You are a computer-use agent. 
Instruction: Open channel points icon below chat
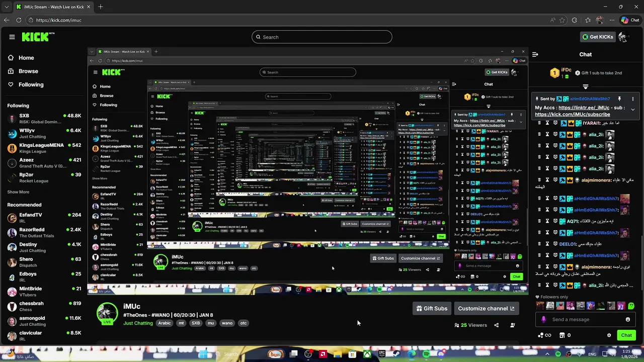pos(544,335)
